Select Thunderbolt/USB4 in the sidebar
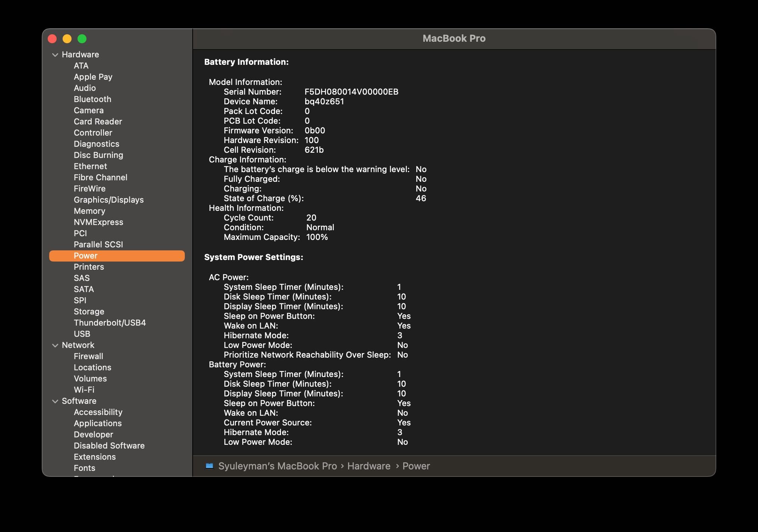Screen dimensions: 758x532 click(110, 323)
